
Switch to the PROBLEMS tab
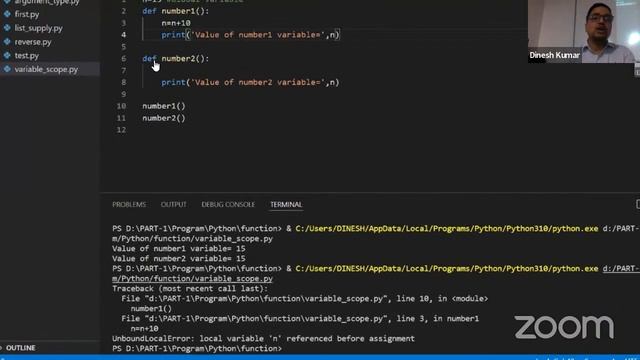coord(129,204)
